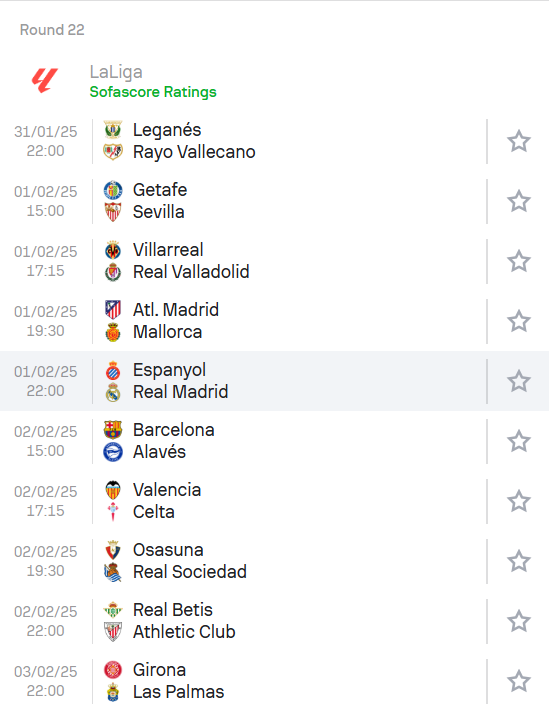Image resolution: width=549 pixels, height=705 pixels.
Task: Star the Barcelona vs Alavés match
Action: (x=519, y=441)
